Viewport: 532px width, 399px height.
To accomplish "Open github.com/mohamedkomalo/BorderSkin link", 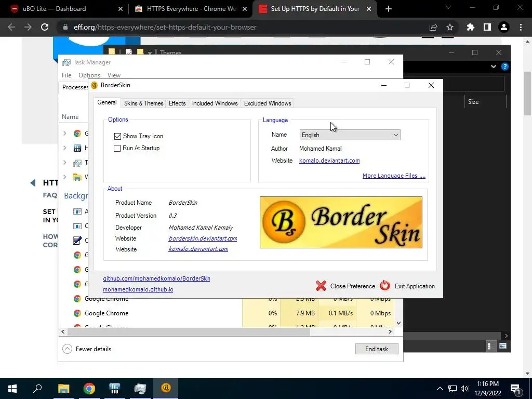I will pos(156,278).
